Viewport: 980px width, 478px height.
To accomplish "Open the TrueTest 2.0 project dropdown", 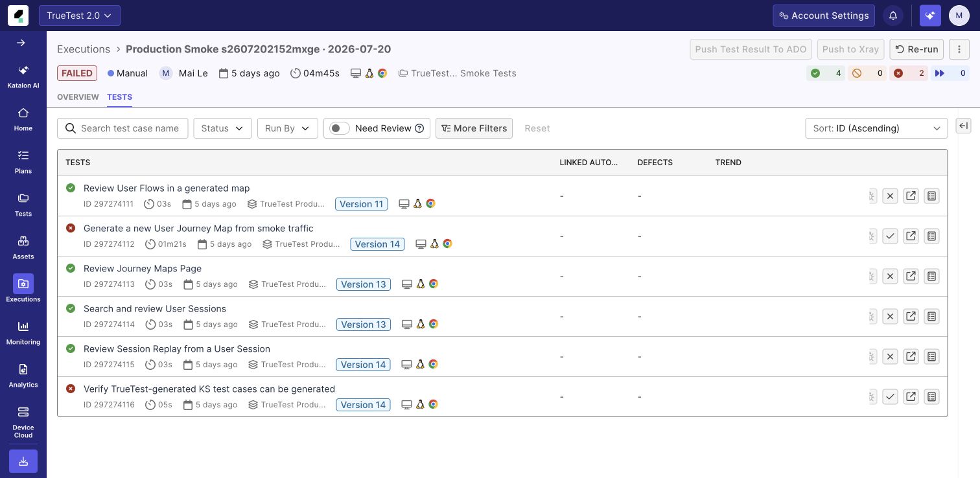I will point(80,16).
